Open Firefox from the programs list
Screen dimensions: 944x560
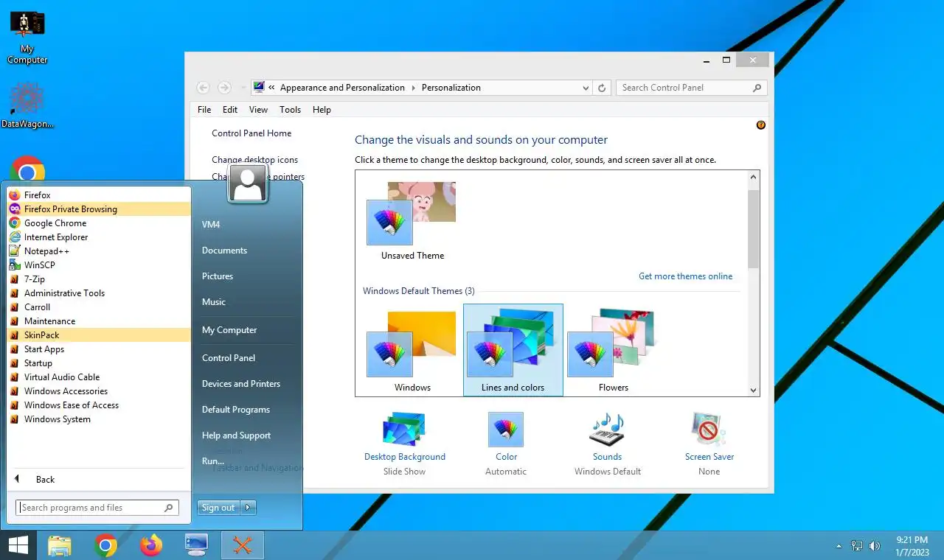99,195
